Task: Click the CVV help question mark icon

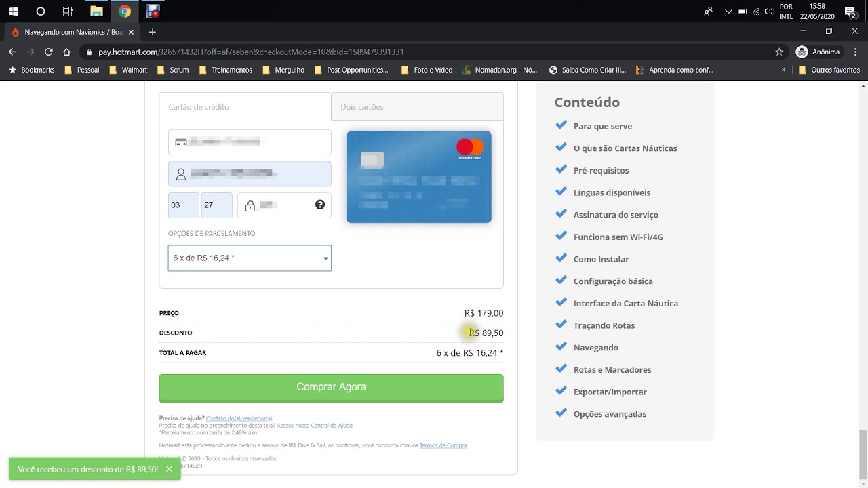Action: tap(320, 205)
